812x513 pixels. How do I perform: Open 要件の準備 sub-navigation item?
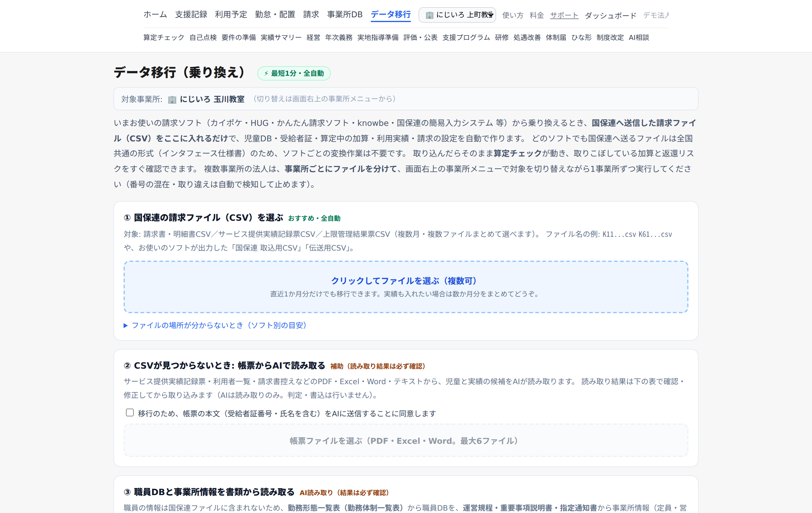pos(239,37)
